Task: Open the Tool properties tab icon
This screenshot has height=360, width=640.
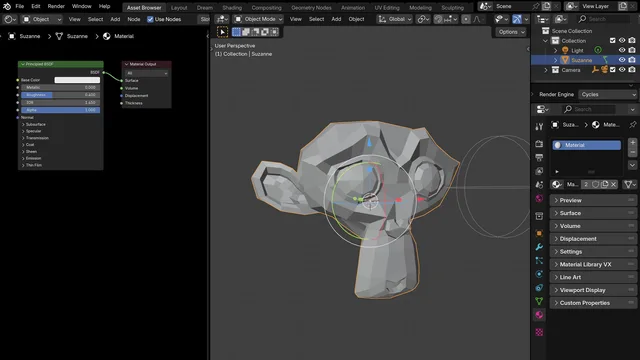Action: [539, 127]
